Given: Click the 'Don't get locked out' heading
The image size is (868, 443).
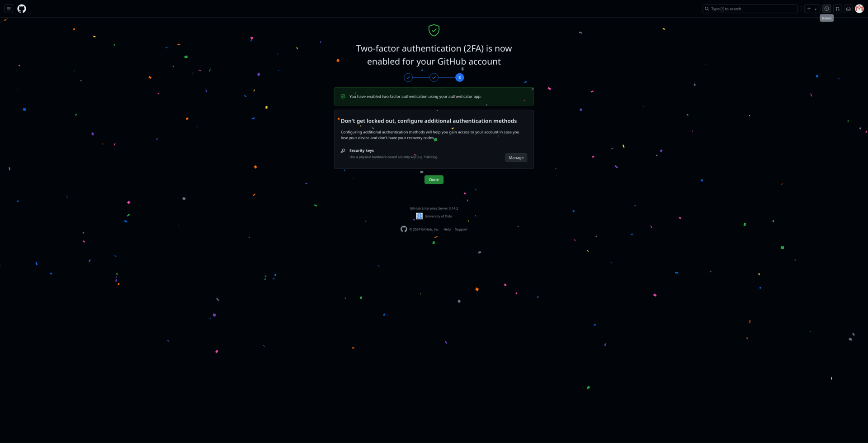Looking at the screenshot, I should pos(429,121).
